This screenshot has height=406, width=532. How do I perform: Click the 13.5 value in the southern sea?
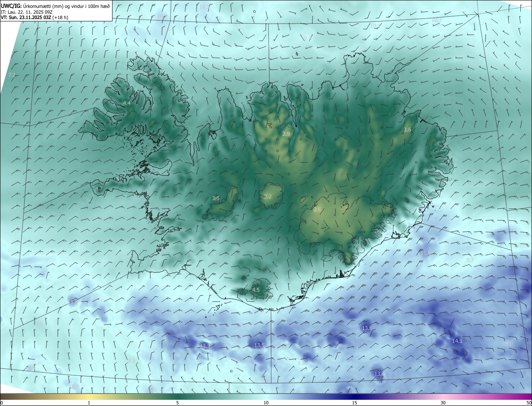pyautogui.click(x=259, y=345)
